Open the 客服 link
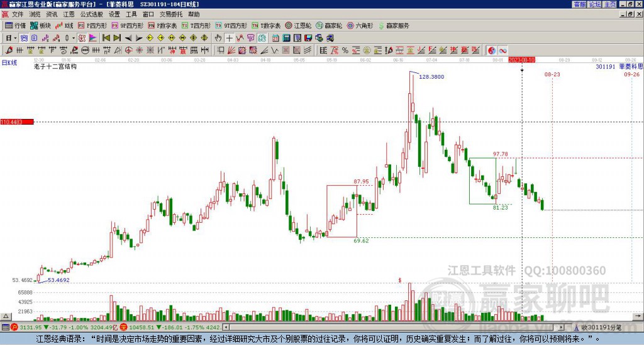The height and width of the screenshot is (345, 644). point(580,4)
